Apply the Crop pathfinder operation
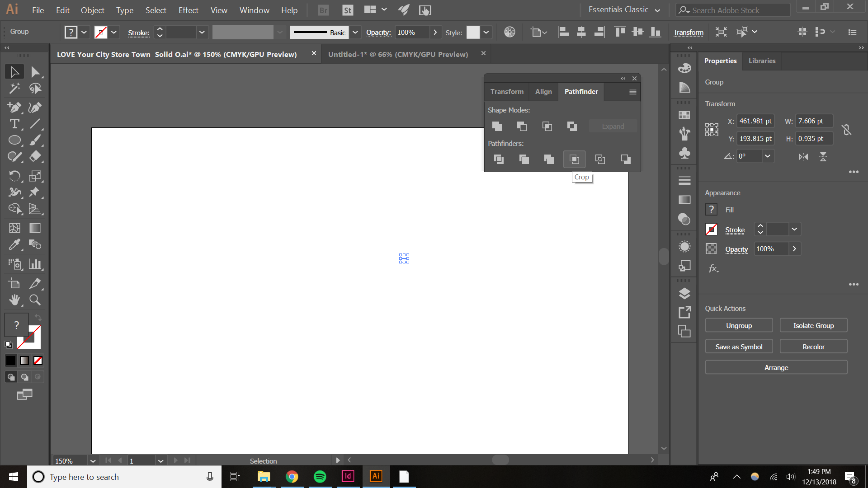The width and height of the screenshot is (868, 488). click(x=574, y=159)
